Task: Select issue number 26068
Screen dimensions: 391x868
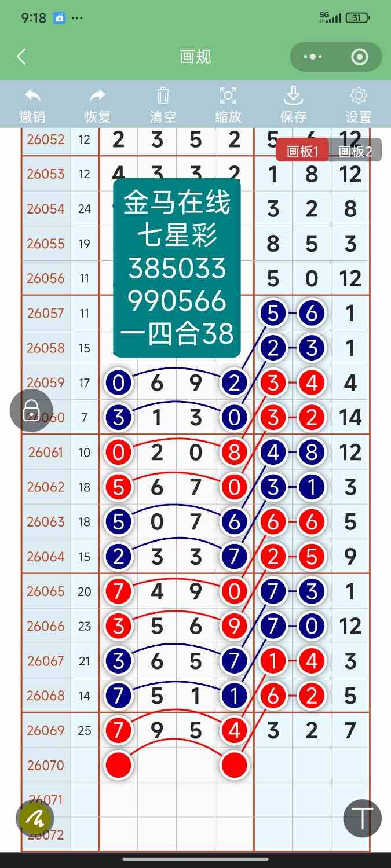Action: 46,696
